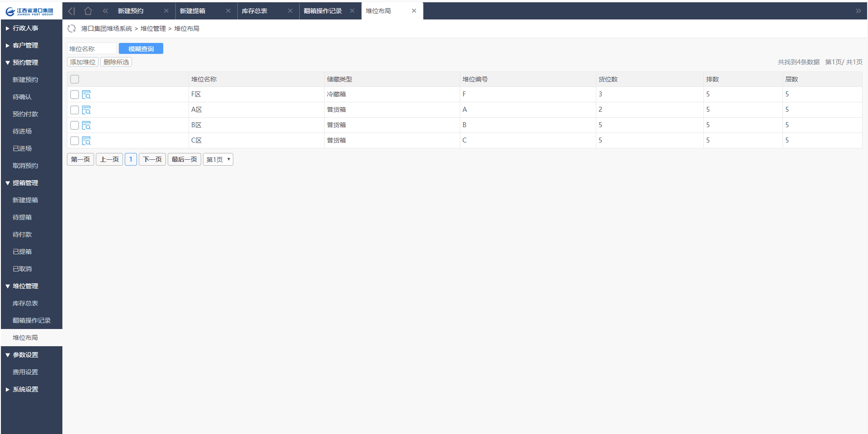Switch to the 库存总表 tab
Screen dimensions: 868x434
[255, 11]
